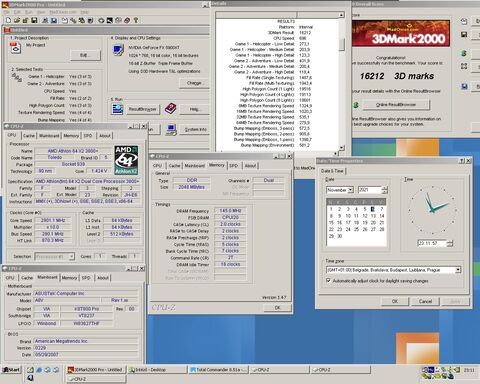Switch to Cache tab in the top CPU-Z window
Viewport: 480px width, 384px height.
29,136
